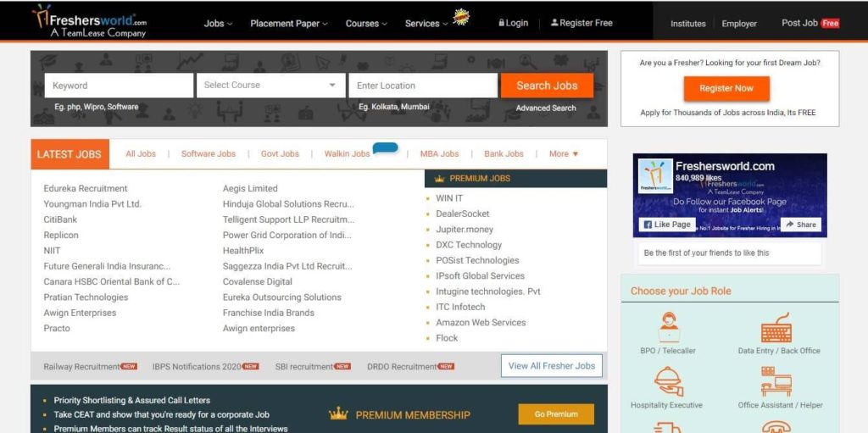
Task: Expand the Courses menu
Action: 366,23
